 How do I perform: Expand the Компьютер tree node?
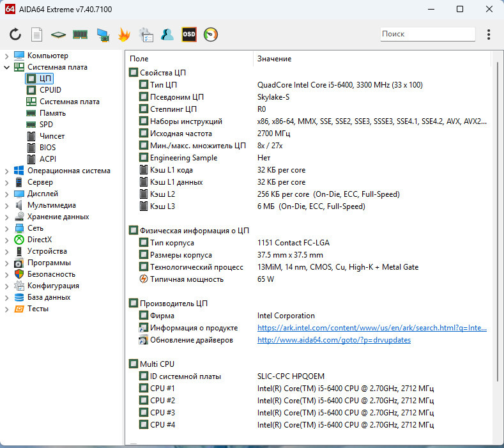pos(7,56)
